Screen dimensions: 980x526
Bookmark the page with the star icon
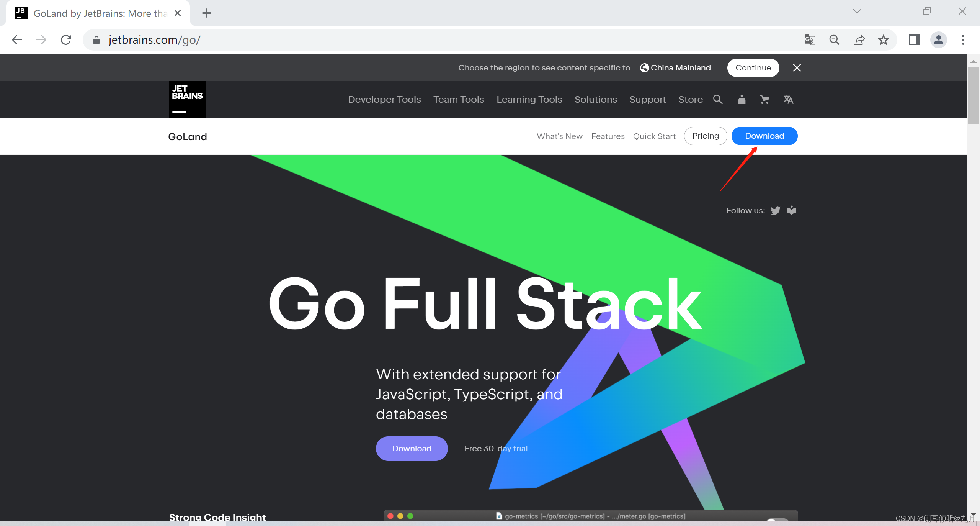(x=884, y=40)
